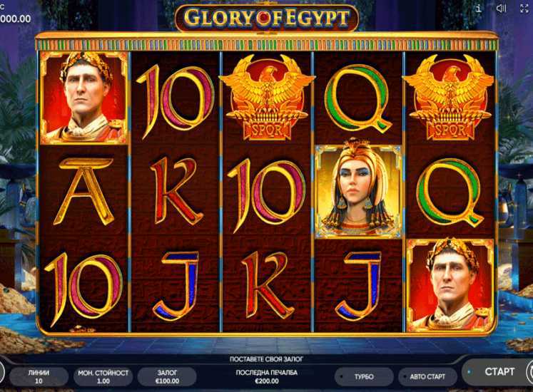Click the Glory of Egypt logo

pyautogui.click(x=267, y=18)
